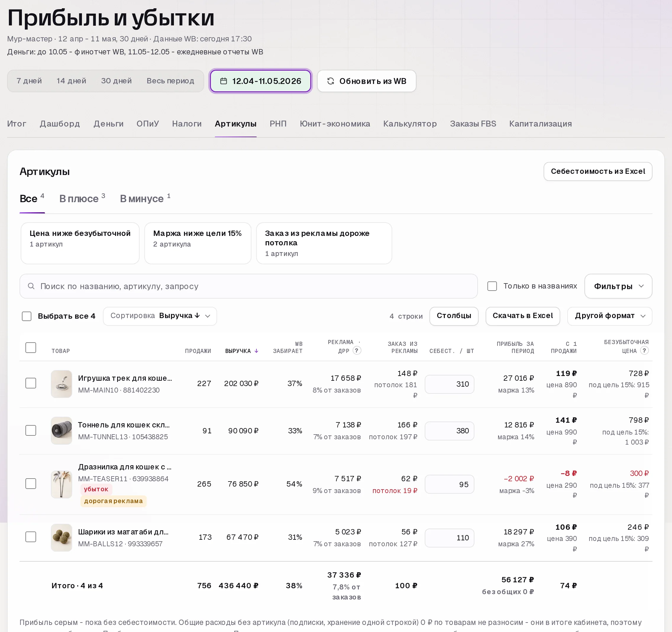Click the sort arrow next to Выручка header

pyautogui.click(x=256, y=351)
